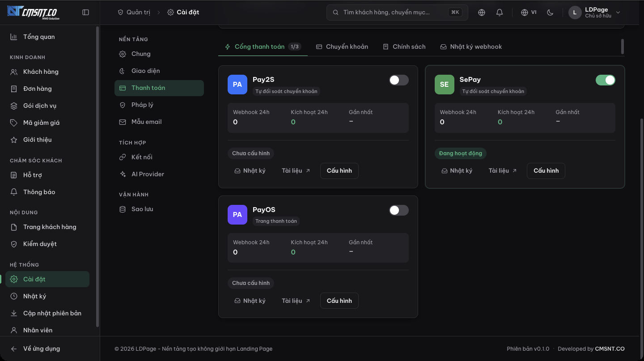The image size is (644, 361).
Task: Click the search customers input field
Action: point(397,13)
